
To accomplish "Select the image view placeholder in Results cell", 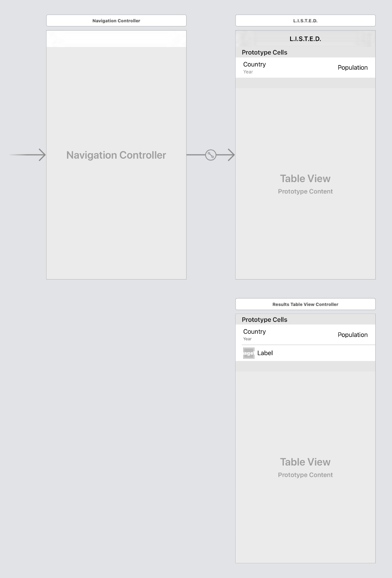I will point(249,353).
